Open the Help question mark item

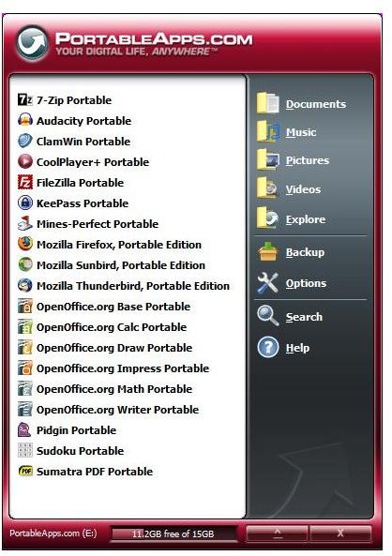283,348
